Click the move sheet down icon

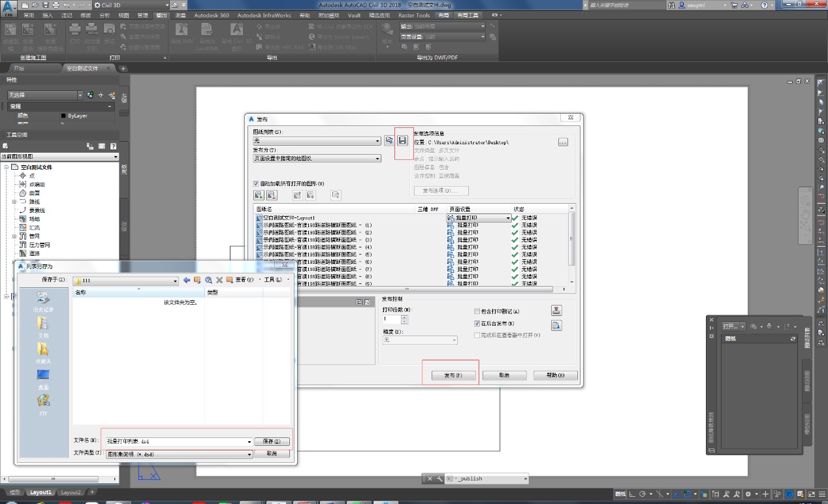(311, 195)
